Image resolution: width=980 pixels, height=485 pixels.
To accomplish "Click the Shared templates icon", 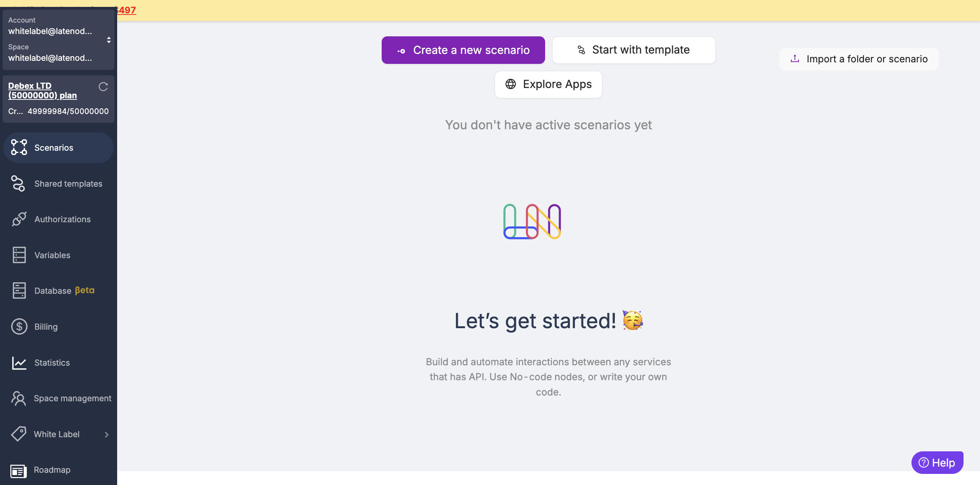I will pos(18,184).
